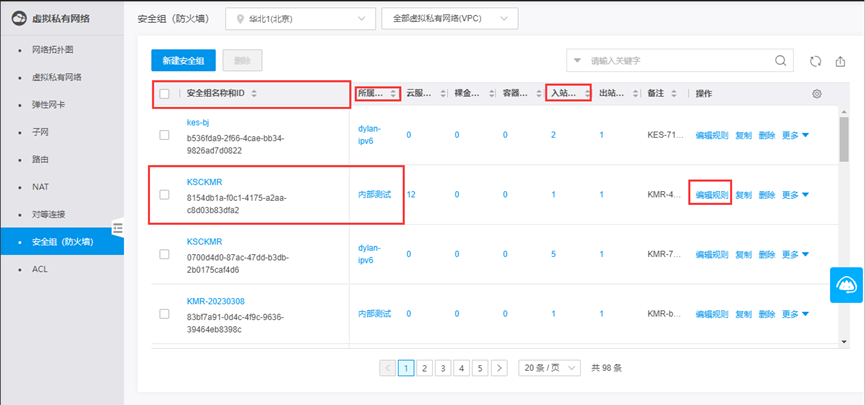
Task: Click sort arrows on 入站 column
Action: (587, 94)
